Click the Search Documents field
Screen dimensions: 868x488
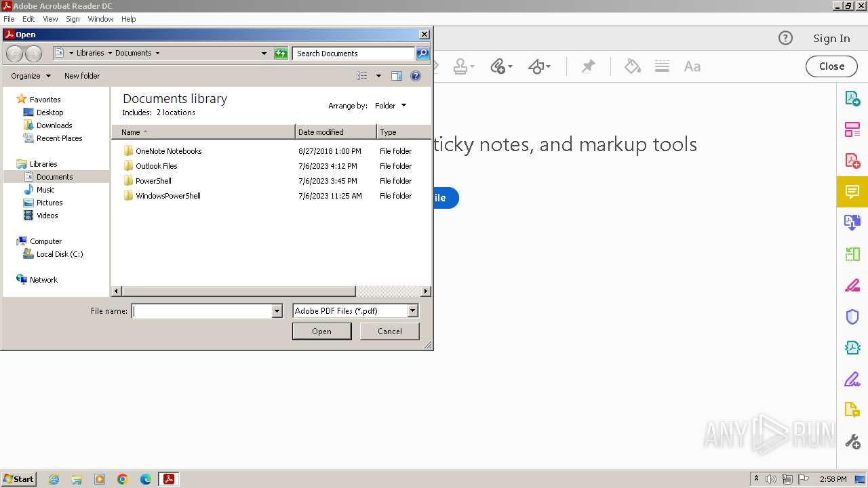click(x=353, y=53)
